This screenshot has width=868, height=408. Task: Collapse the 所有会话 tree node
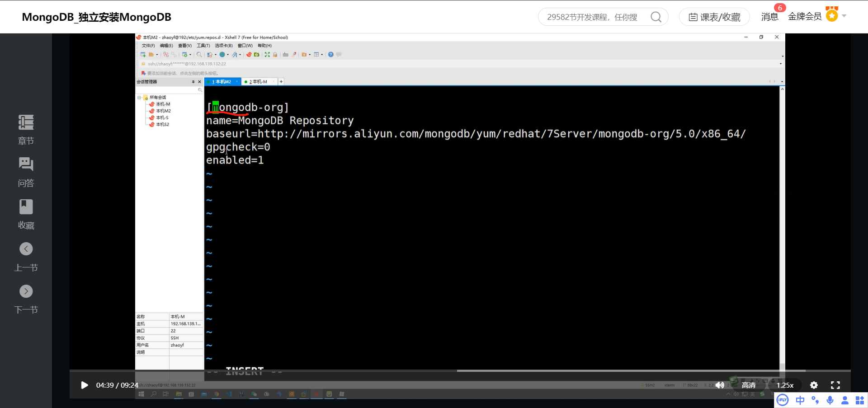(139, 98)
